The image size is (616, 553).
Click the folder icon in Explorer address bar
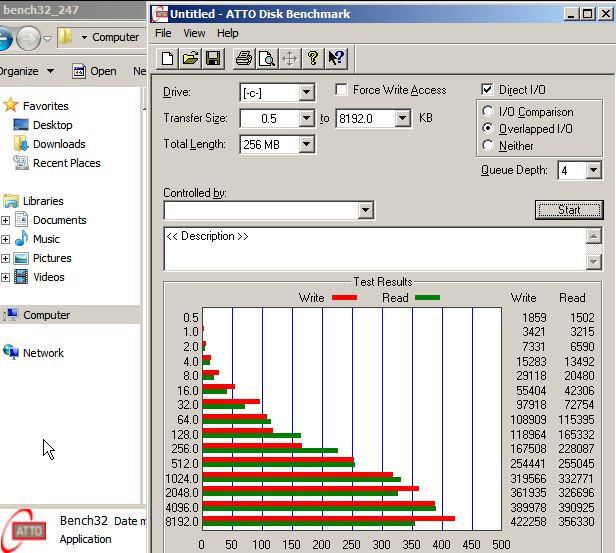(x=66, y=37)
